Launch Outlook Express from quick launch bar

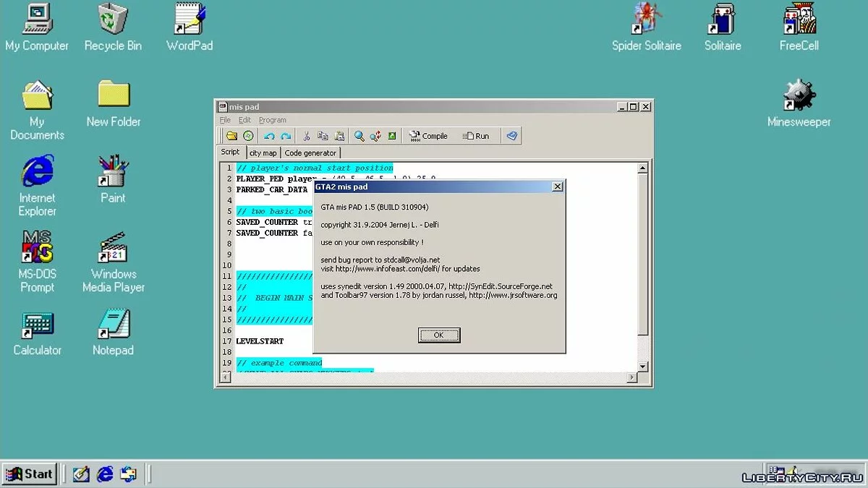click(x=129, y=474)
